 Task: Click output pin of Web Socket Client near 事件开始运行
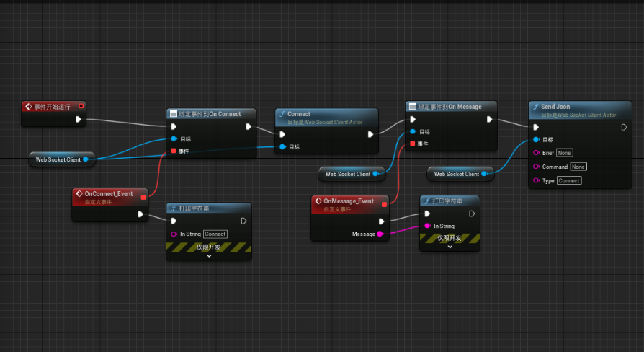(x=86, y=159)
